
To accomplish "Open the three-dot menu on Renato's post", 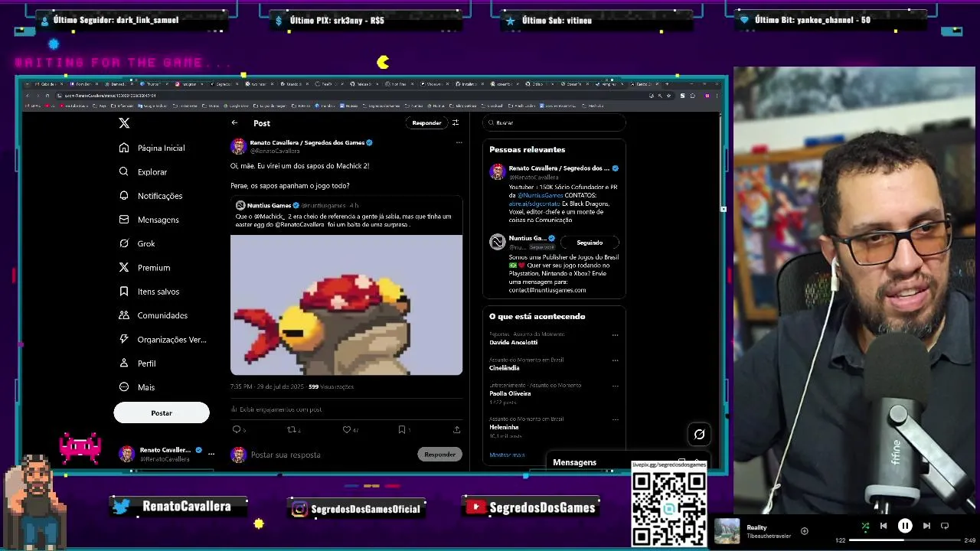I will (459, 142).
